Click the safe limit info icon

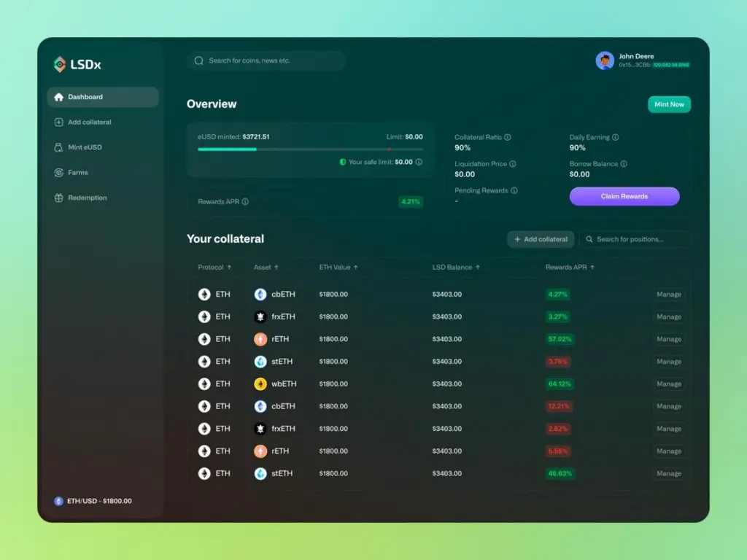click(x=419, y=162)
